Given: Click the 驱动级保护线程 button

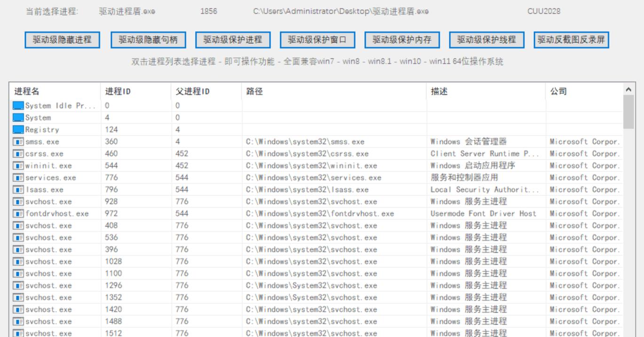Looking at the screenshot, I should [x=487, y=40].
